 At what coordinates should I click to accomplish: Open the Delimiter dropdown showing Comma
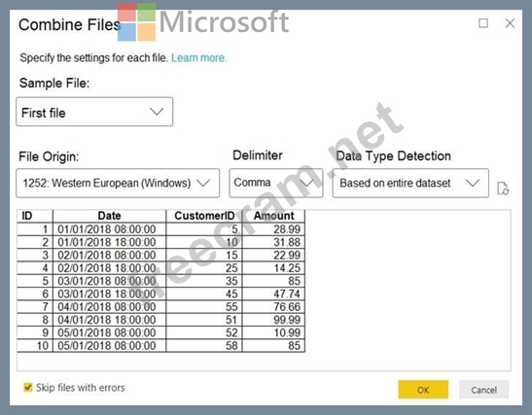coord(276,183)
